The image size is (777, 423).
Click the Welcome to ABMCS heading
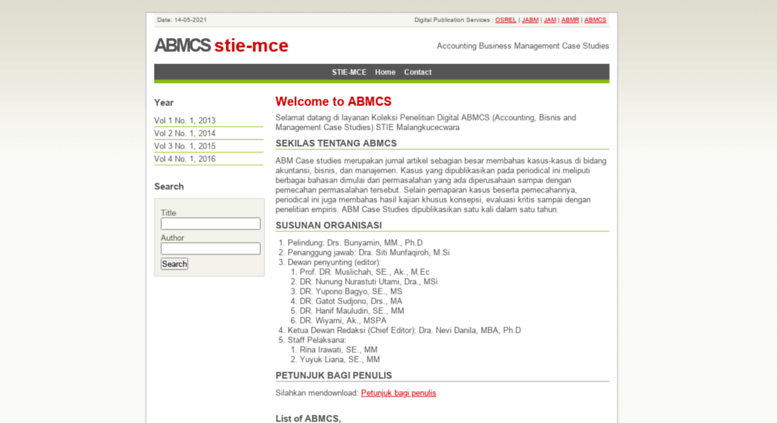[333, 102]
